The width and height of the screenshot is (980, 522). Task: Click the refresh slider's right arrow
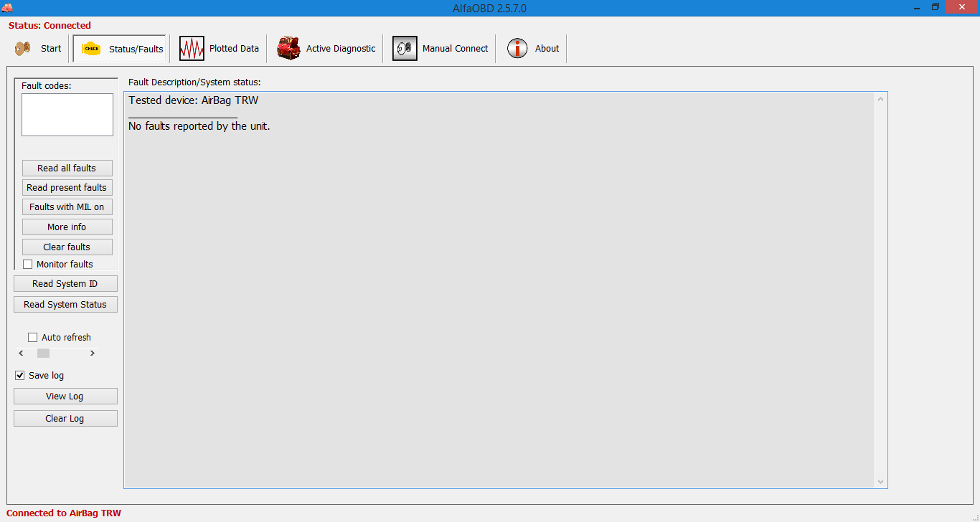pyautogui.click(x=93, y=353)
